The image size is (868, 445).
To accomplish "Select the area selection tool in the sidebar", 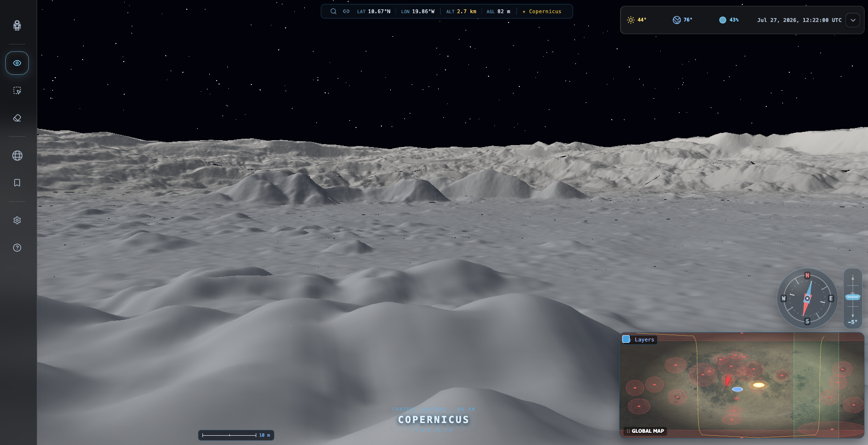I will pyautogui.click(x=17, y=91).
